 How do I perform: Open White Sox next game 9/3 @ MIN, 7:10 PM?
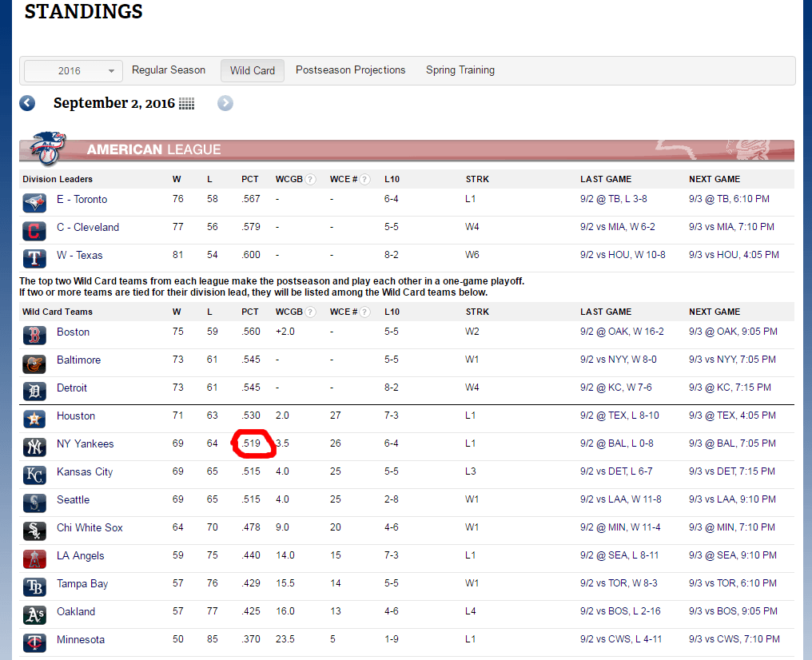[x=732, y=527]
